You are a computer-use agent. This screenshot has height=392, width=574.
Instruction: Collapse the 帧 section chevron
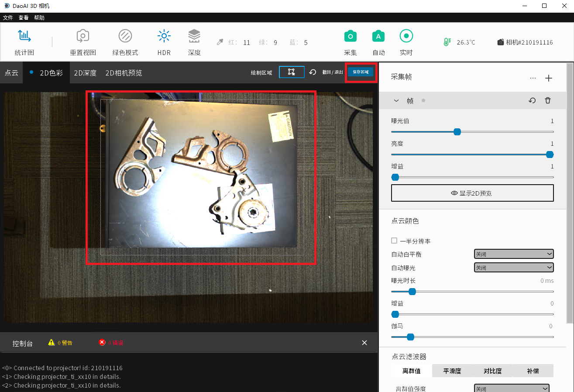pyautogui.click(x=396, y=100)
